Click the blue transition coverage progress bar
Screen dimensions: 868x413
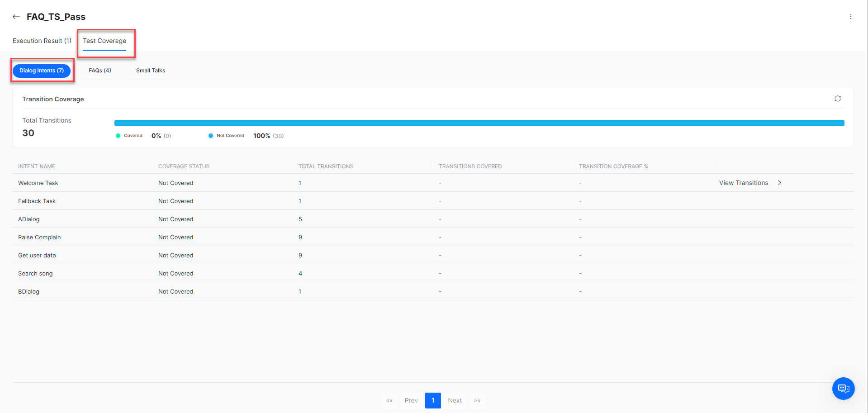click(479, 123)
